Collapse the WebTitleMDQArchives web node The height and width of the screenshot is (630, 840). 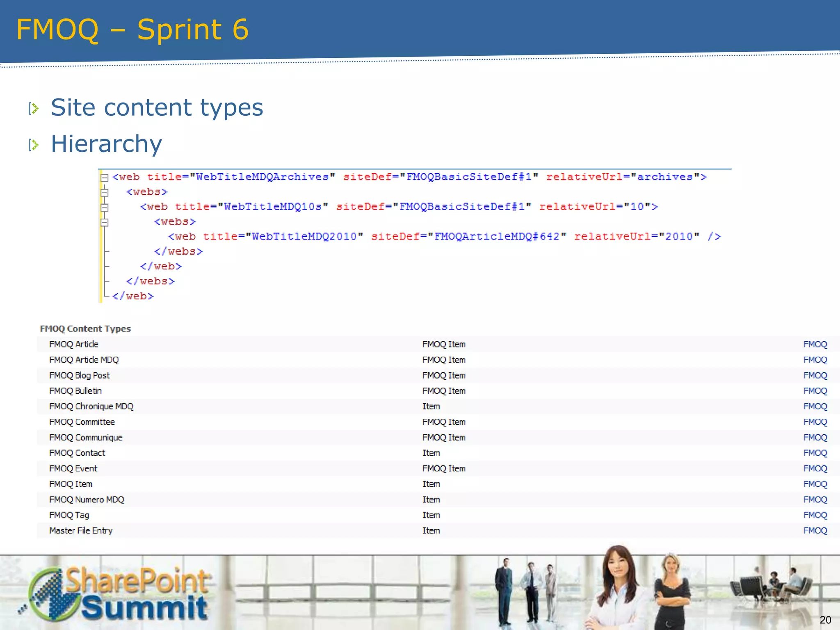[x=105, y=178]
